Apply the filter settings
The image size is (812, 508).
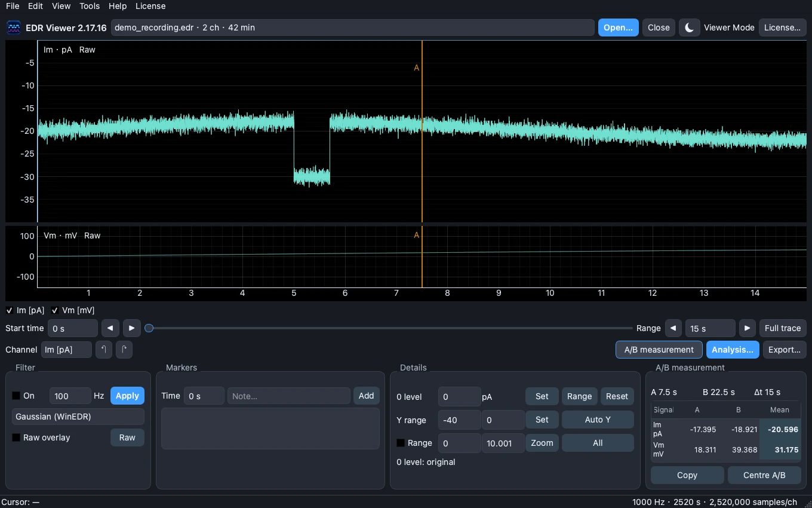point(127,396)
